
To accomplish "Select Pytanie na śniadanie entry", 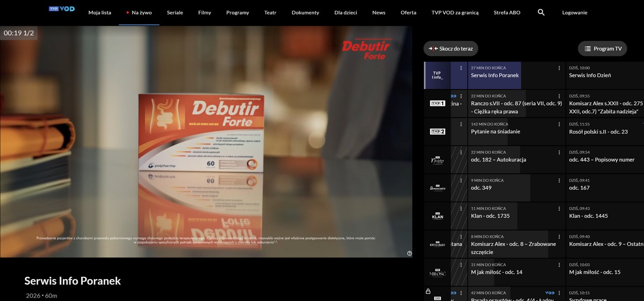I will [x=516, y=131].
